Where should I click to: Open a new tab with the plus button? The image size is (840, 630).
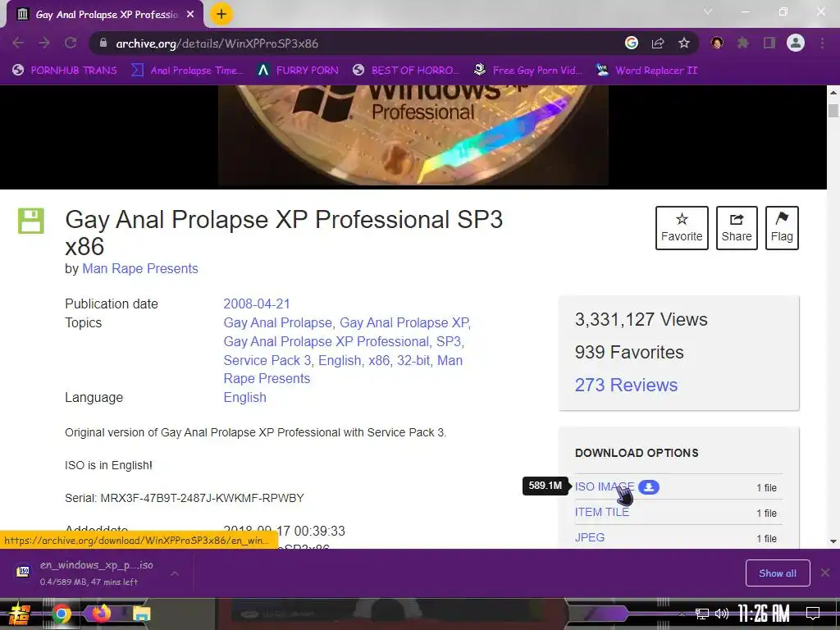(221, 14)
